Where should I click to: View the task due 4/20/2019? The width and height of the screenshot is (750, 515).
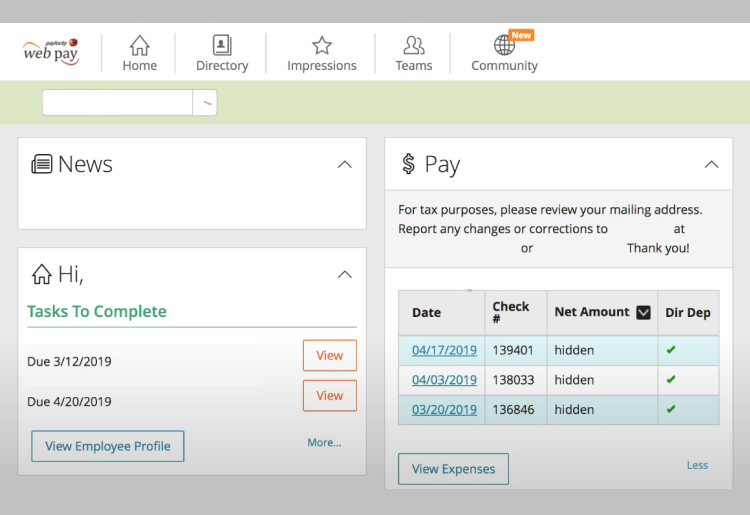(329, 395)
